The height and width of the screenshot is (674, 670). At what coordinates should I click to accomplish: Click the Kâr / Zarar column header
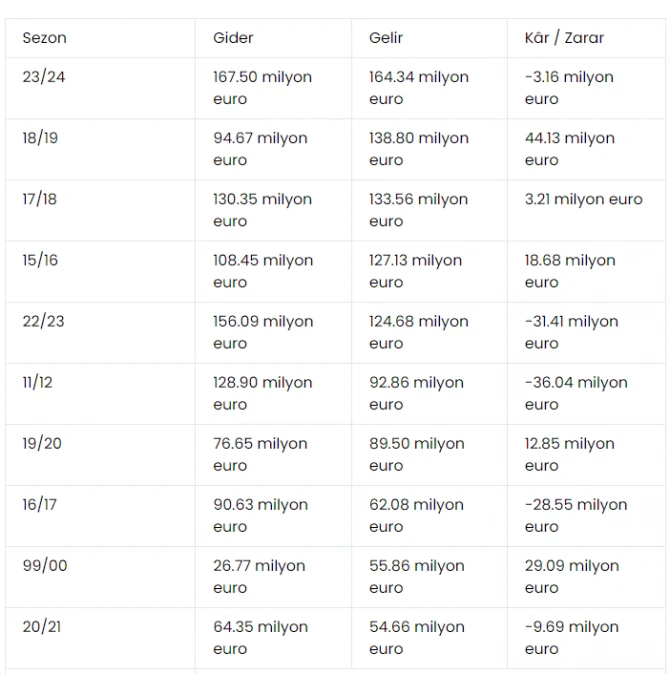pyautogui.click(x=586, y=38)
